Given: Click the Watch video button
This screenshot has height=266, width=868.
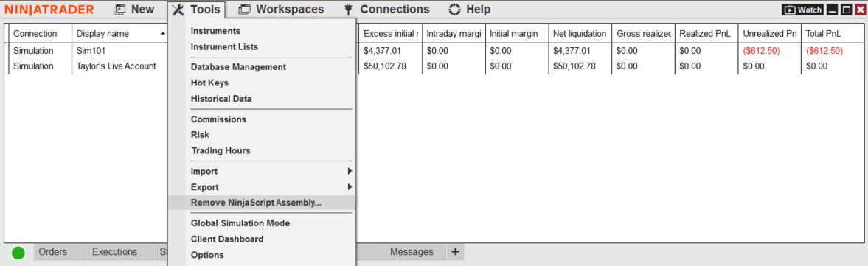Looking at the screenshot, I should [x=802, y=10].
